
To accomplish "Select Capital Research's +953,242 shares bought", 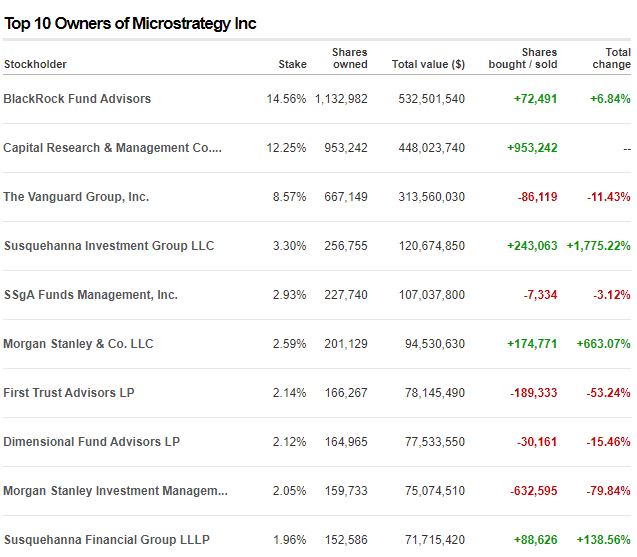I will pyautogui.click(x=532, y=148).
